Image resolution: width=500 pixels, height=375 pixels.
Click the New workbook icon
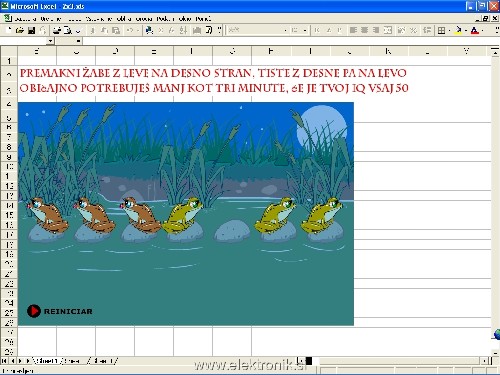9,30
